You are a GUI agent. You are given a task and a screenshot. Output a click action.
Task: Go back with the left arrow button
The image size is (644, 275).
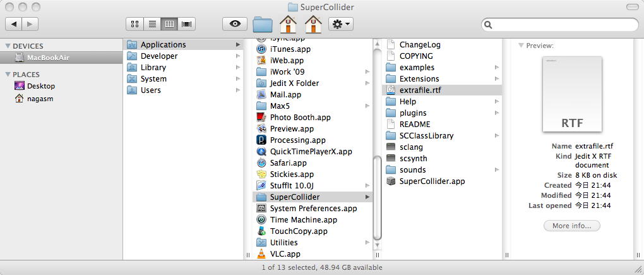click(13, 24)
